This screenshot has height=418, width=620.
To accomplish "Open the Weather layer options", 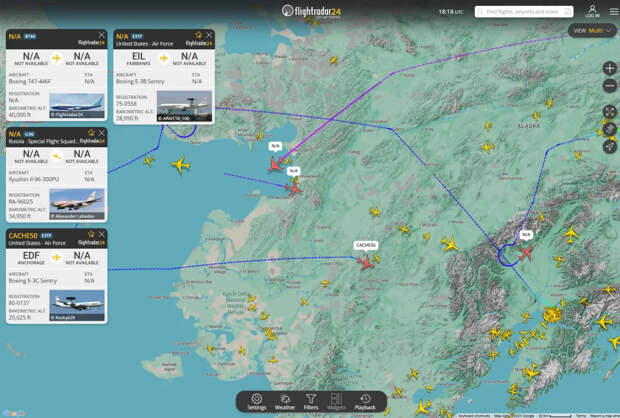I will (x=284, y=401).
